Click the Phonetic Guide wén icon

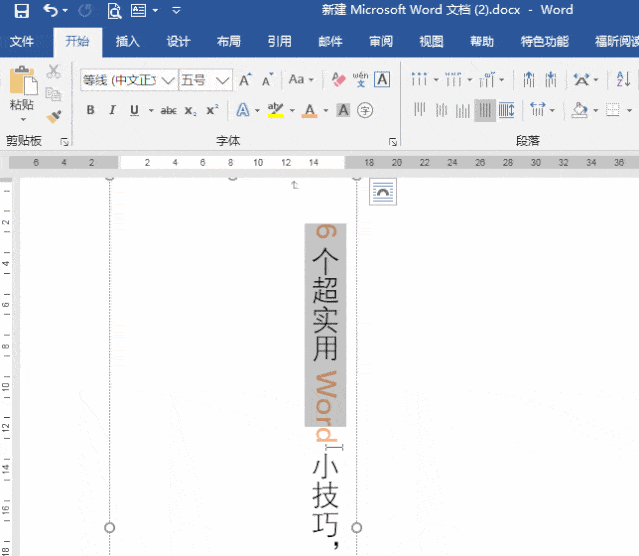coord(360,79)
